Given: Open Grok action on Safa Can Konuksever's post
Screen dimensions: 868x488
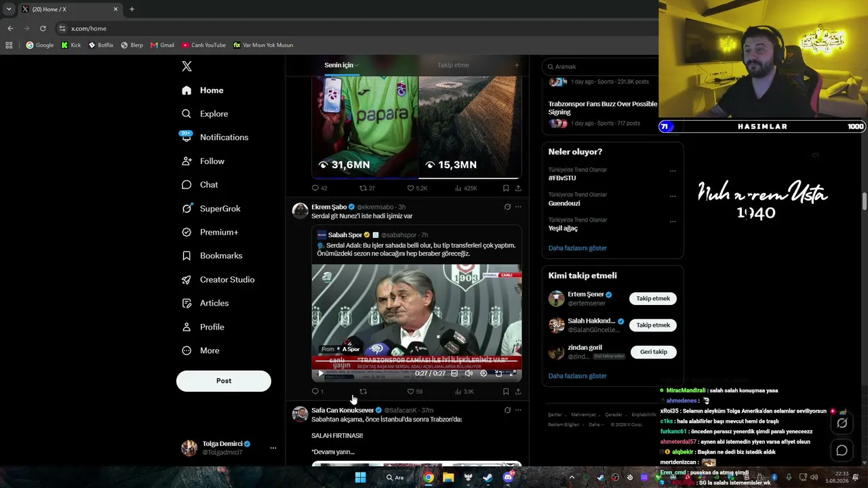Looking at the screenshot, I should pyautogui.click(x=507, y=410).
